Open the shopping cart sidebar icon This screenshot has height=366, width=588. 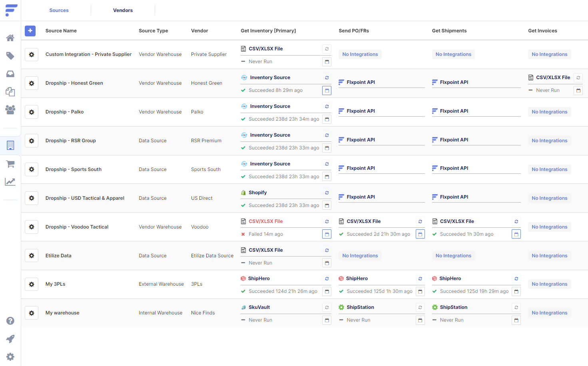[10, 164]
